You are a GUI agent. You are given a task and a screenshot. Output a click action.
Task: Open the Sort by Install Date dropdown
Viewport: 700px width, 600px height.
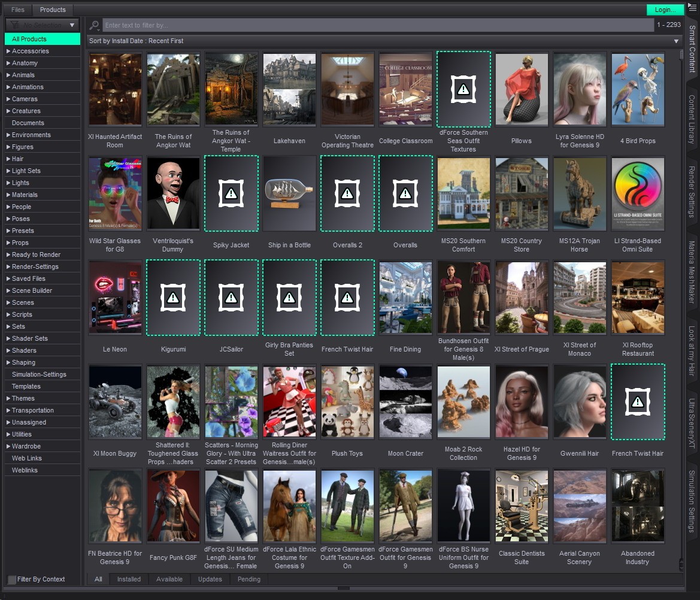pos(385,41)
